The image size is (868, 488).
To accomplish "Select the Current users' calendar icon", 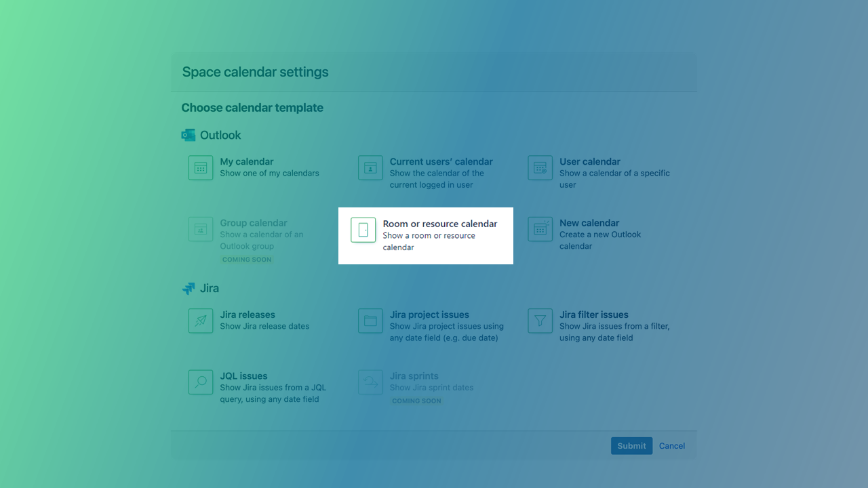I will (370, 168).
